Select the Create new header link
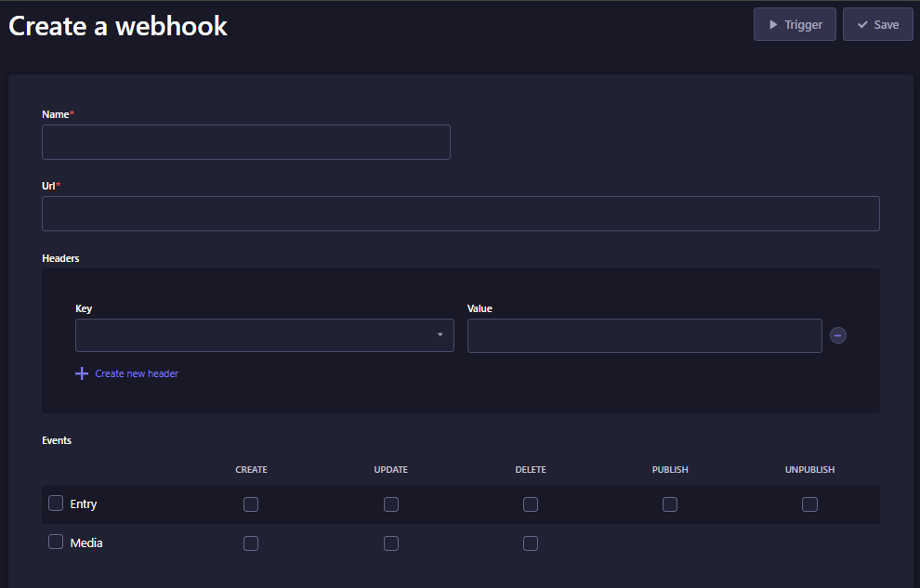Viewport: 920px width, 588px height. 137,373
